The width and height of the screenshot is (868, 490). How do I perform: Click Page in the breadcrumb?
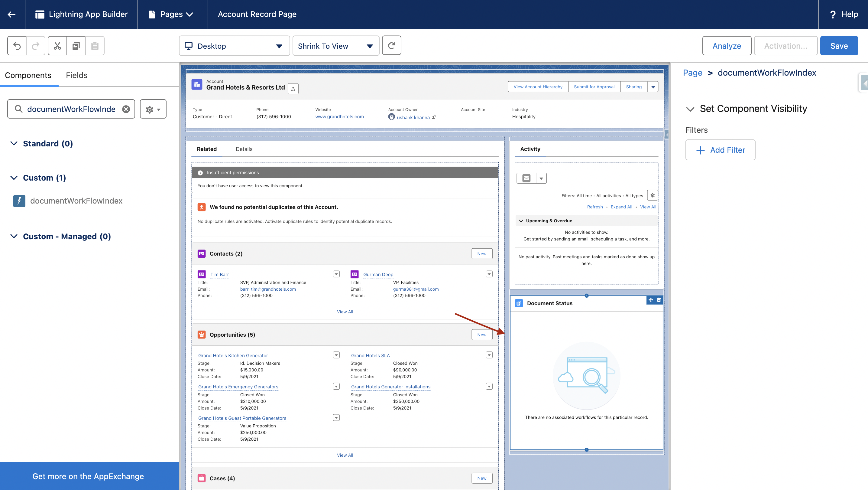coord(692,73)
